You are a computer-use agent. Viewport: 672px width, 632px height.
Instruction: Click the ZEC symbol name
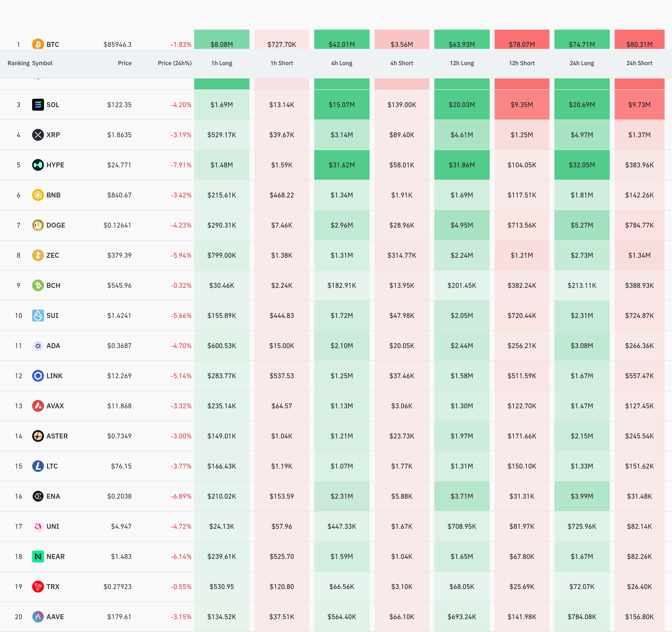click(x=53, y=255)
